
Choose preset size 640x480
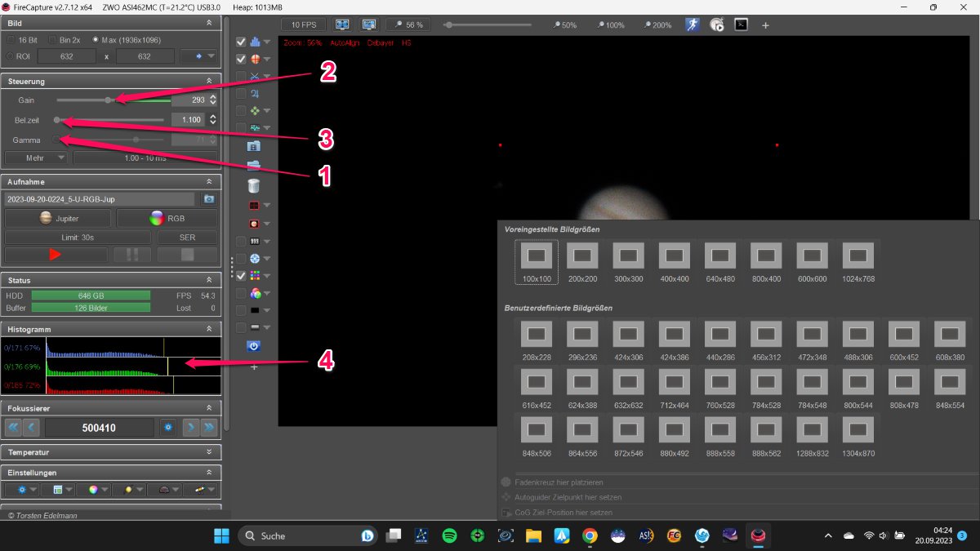[x=720, y=263]
